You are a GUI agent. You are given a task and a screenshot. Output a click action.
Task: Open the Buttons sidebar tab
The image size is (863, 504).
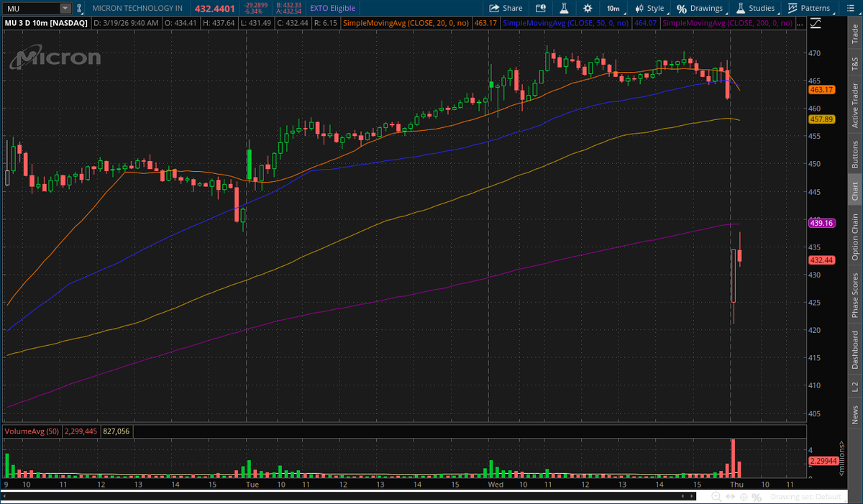click(x=854, y=154)
